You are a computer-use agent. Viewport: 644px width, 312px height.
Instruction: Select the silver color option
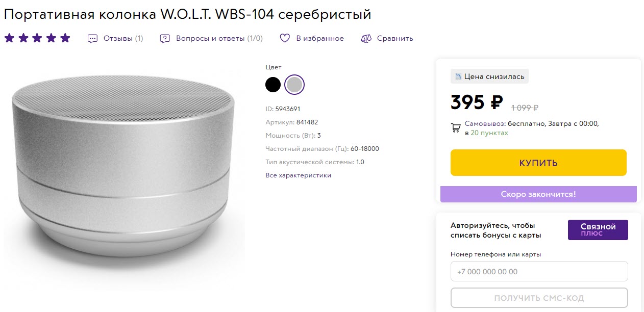(294, 84)
